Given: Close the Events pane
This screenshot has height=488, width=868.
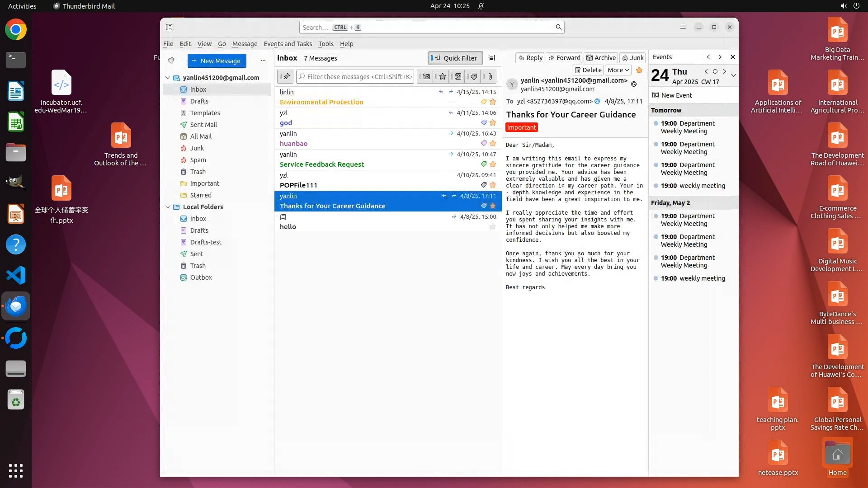Looking at the screenshot, I should [733, 57].
